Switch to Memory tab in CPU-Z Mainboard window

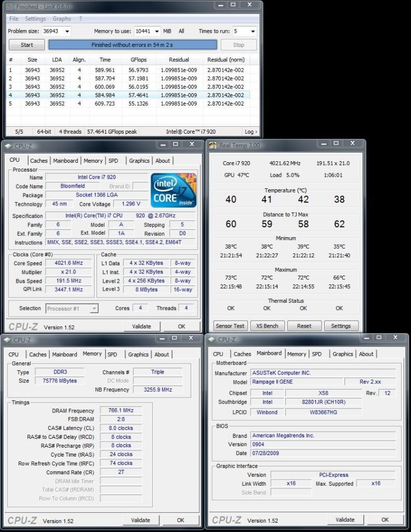click(297, 354)
